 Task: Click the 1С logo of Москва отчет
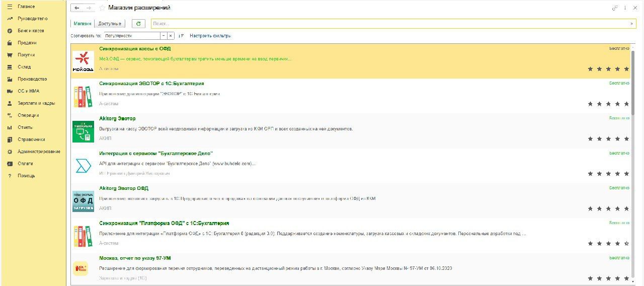(80, 268)
